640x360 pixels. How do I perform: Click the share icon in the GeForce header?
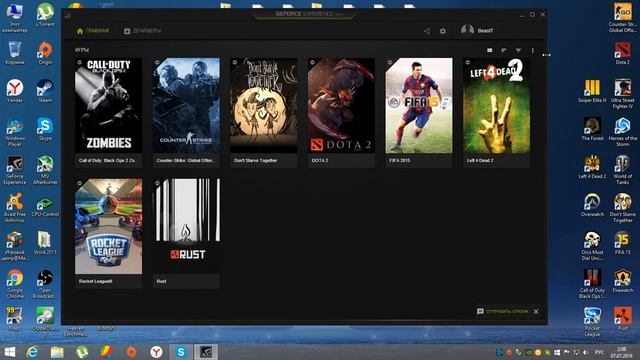[x=427, y=31]
